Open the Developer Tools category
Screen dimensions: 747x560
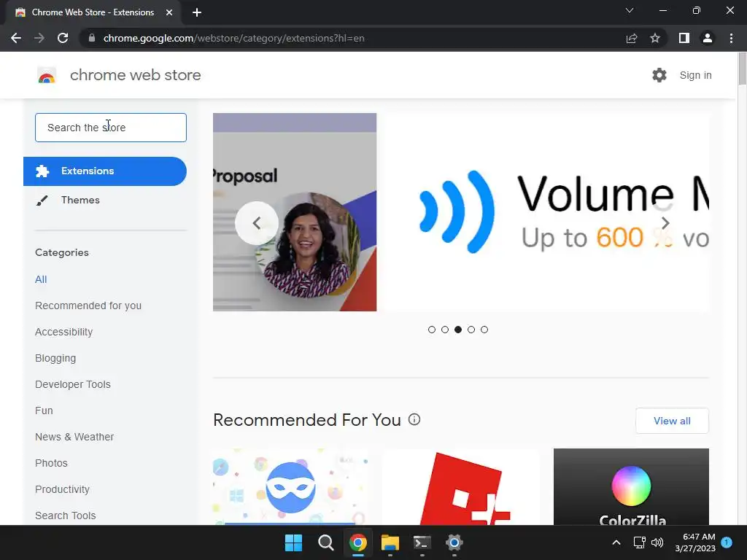pyautogui.click(x=73, y=384)
